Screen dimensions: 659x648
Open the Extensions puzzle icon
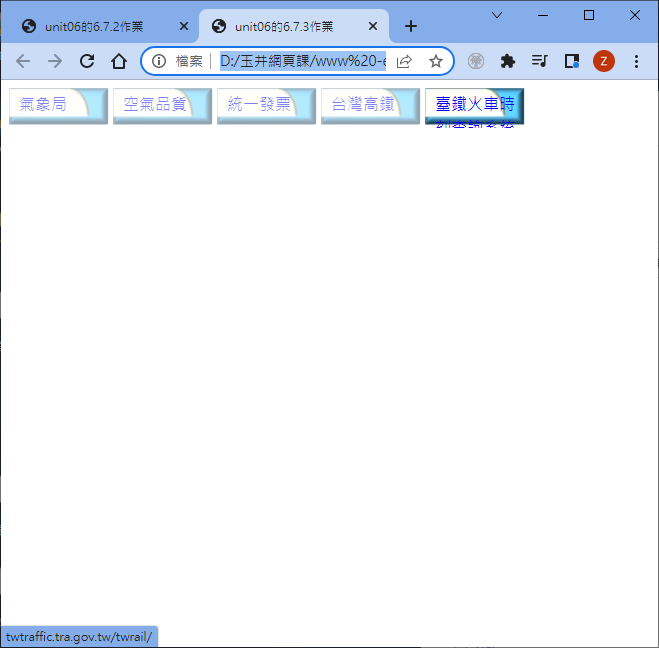tap(508, 61)
